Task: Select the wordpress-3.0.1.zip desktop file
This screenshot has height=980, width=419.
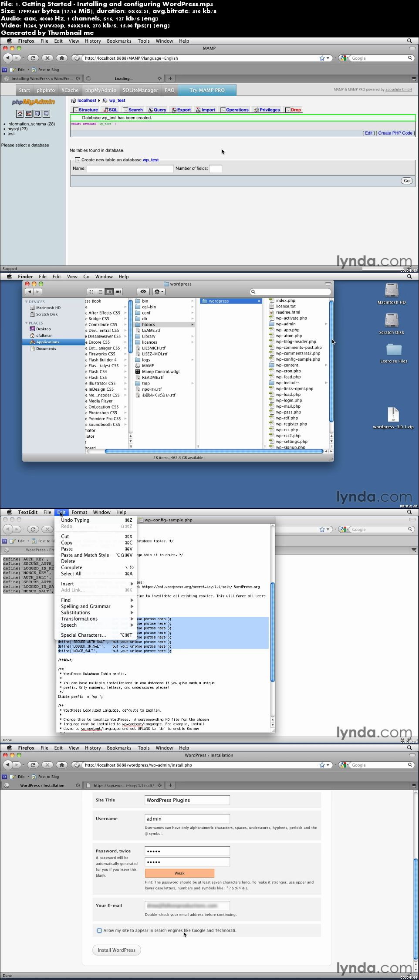Action: tap(393, 418)
